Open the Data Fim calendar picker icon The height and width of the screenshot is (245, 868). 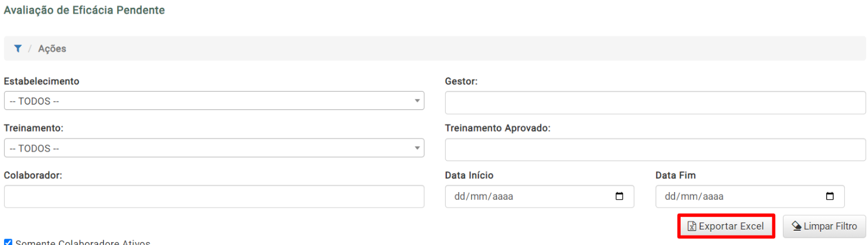(x=830, y=196)
